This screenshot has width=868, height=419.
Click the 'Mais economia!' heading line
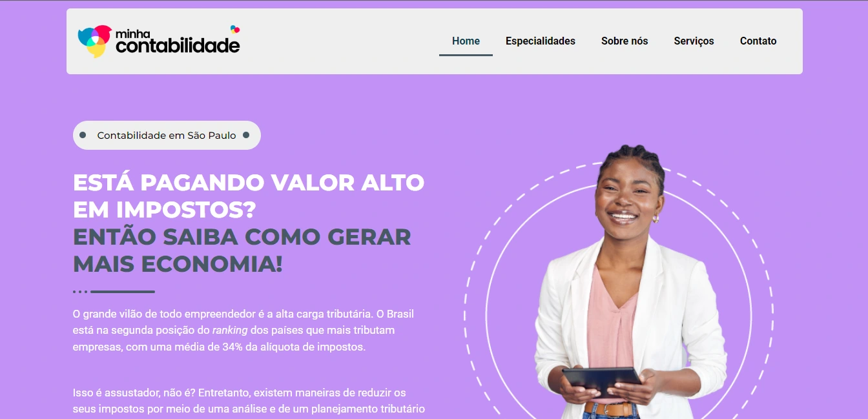(178, 264)
